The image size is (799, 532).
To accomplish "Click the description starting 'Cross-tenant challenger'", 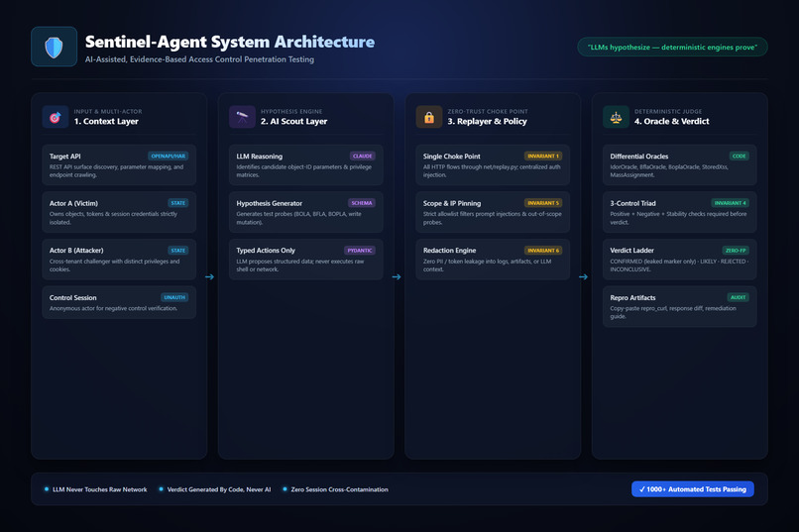I will [115, 266].
